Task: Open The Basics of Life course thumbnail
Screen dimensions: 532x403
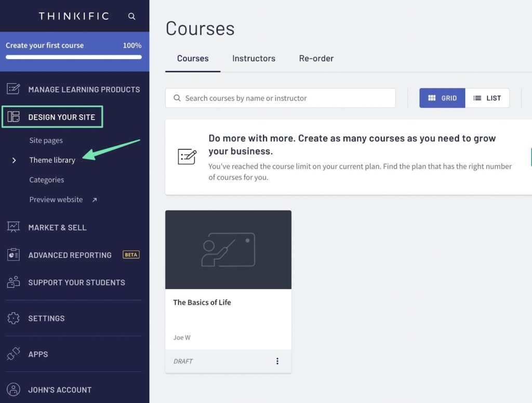Action: click(228, 250)
